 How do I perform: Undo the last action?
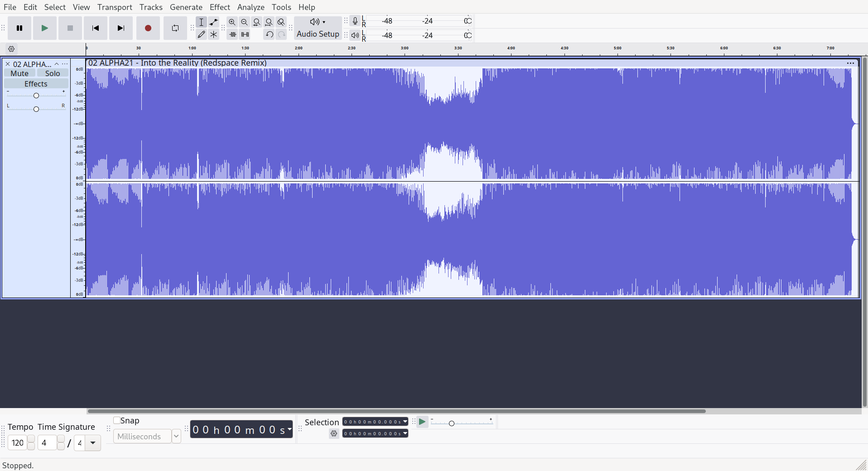point(269,34)
